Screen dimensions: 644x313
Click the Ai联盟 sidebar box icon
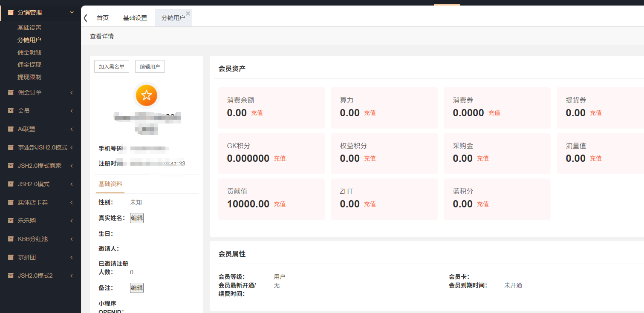(x=11, y=129)
